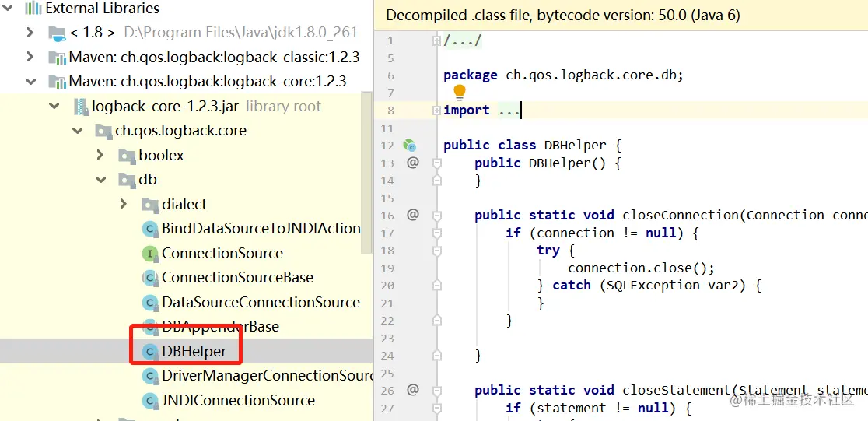Click the @ gutter marker on line 16
The height and width of the screenshot is (421, 868).
[x=413, y=214]
